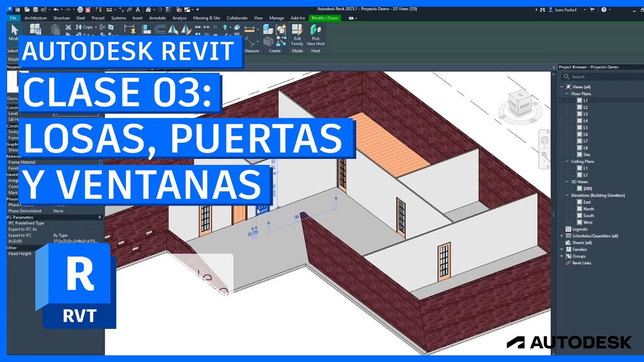Click the Open folder icon in quick access toolbar
644x362 pixels.
tap(27, 10)
